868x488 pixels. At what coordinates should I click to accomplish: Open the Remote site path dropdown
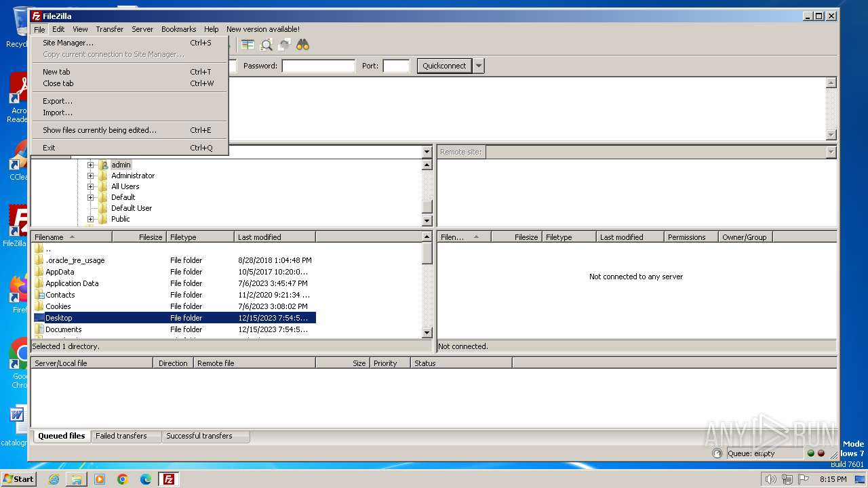coord(831,152)
